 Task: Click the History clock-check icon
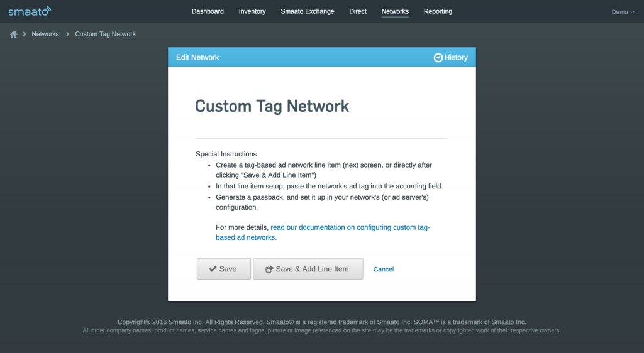tap(438, 58)
